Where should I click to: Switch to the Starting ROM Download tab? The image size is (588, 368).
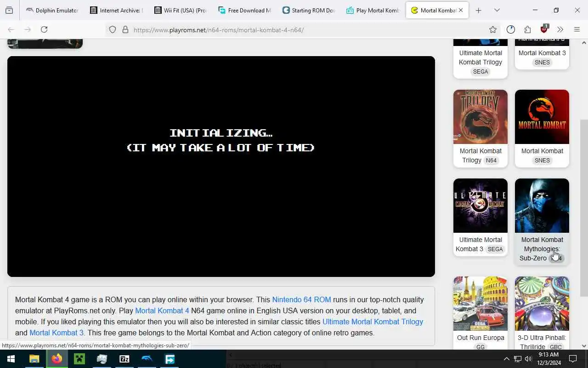point(309,10)
